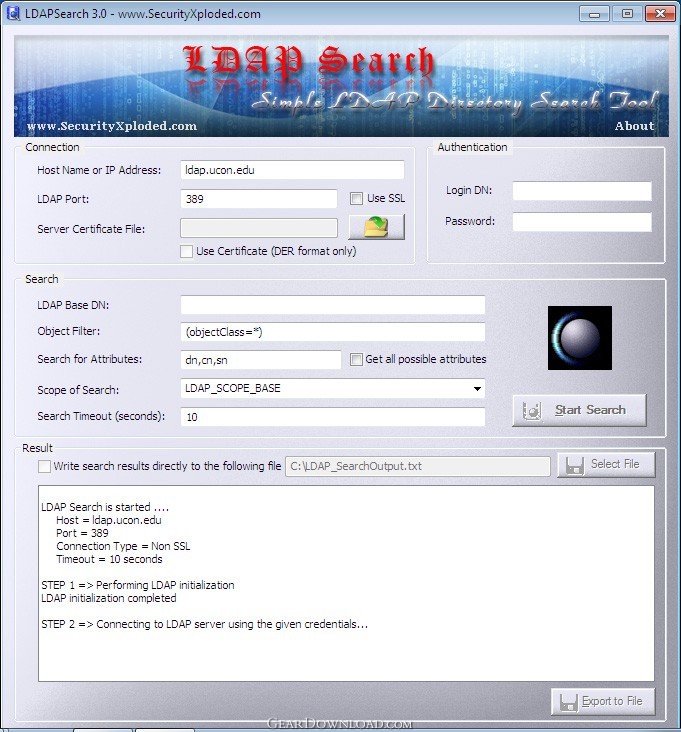681x732 pixels.
Task: Click the spinning orb search animation image
Action: click(580, 338)
